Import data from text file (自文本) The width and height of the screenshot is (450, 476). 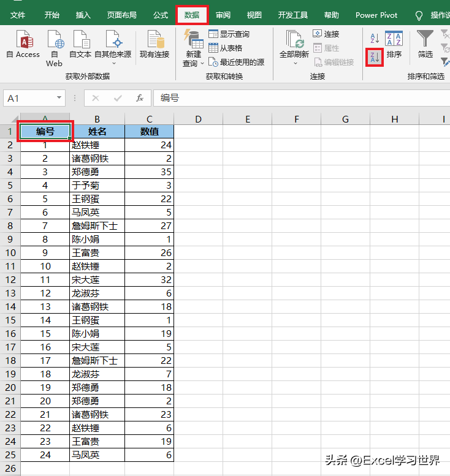80,45
